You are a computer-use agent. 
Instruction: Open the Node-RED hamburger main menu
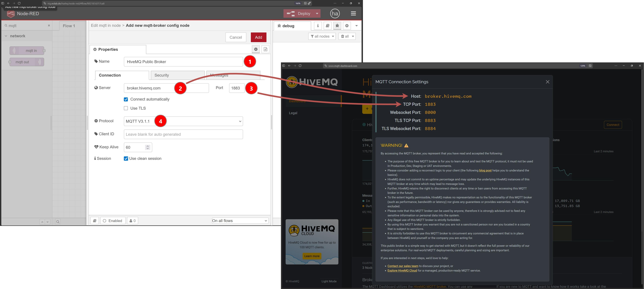pyautogui.click(x=353, y=13)
